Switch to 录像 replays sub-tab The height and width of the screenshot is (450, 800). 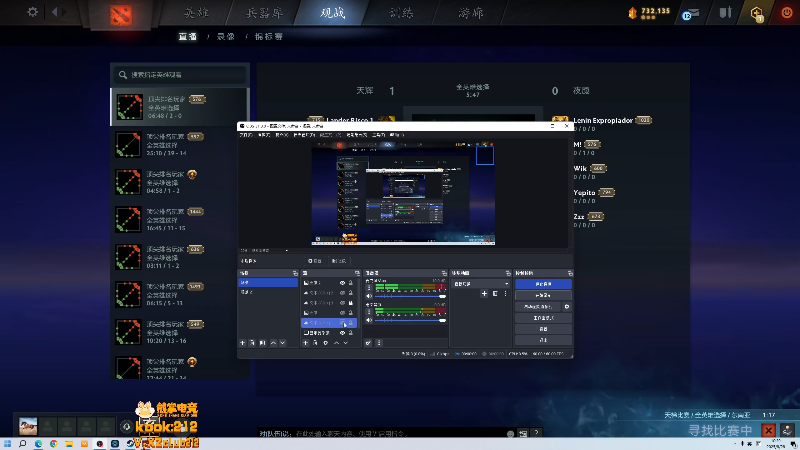(x=226, y=37)
